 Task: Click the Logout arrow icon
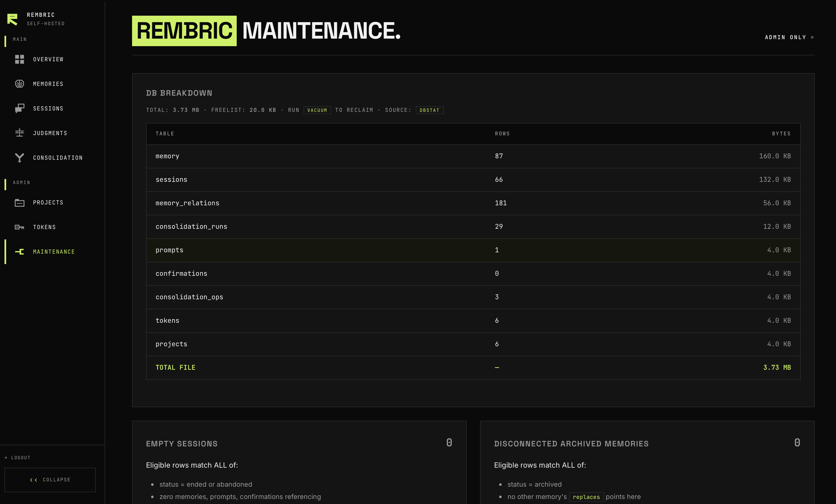[6, 458]
